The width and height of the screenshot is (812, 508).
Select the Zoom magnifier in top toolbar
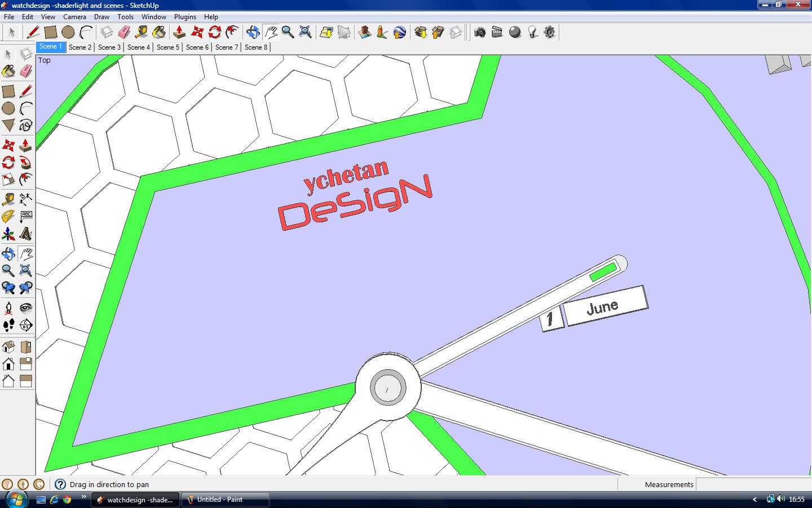(288, 32)
